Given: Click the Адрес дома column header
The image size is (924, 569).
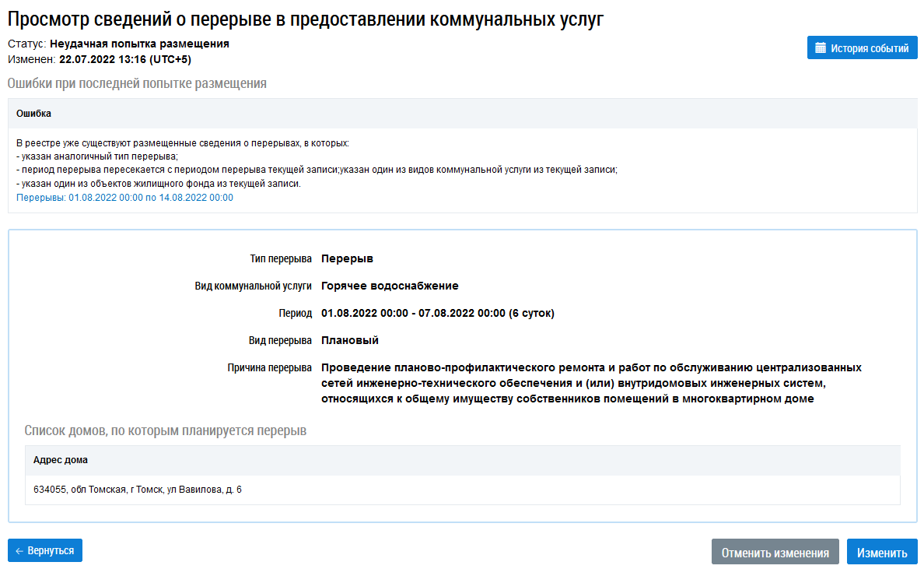Looking at the screenshot, I should pyautogui.click(x=61, y=460).
